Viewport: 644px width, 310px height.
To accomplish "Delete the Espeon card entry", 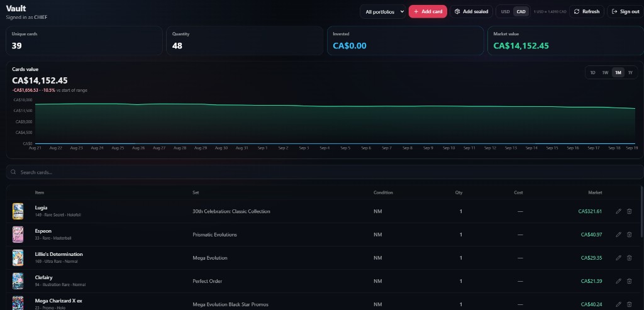I will (629, 235).
